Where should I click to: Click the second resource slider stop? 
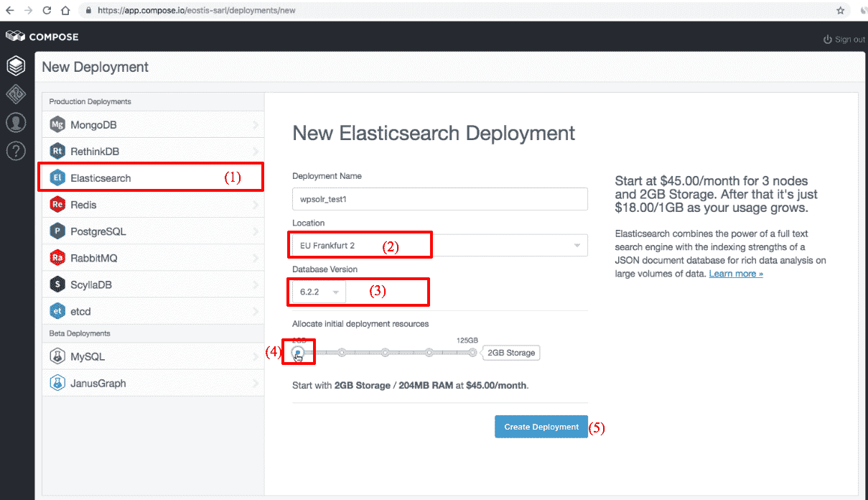pyautogui.click(x=342, y=352)
